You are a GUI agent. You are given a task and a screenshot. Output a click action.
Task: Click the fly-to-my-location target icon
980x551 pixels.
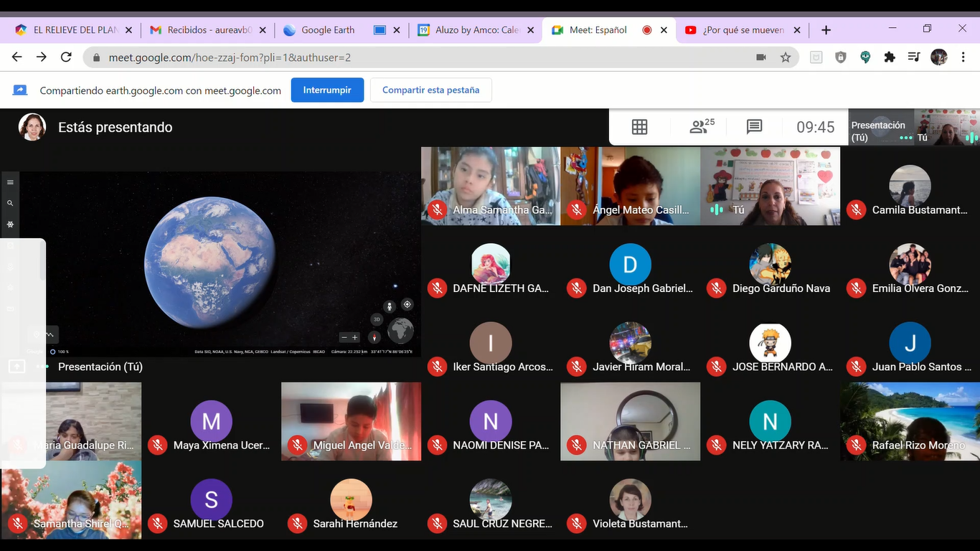[x=407, y=305]
